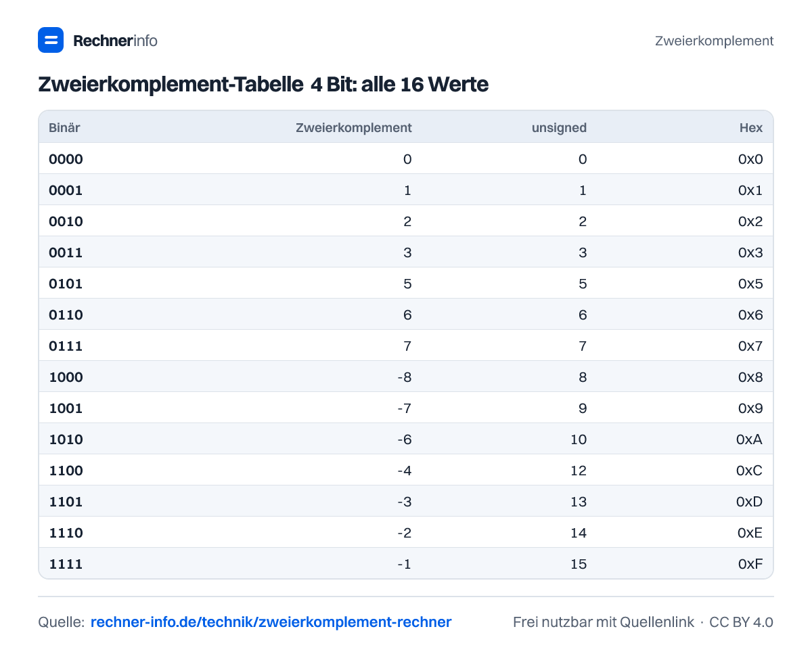Click hex value 0x9

(x=750, y=408)
